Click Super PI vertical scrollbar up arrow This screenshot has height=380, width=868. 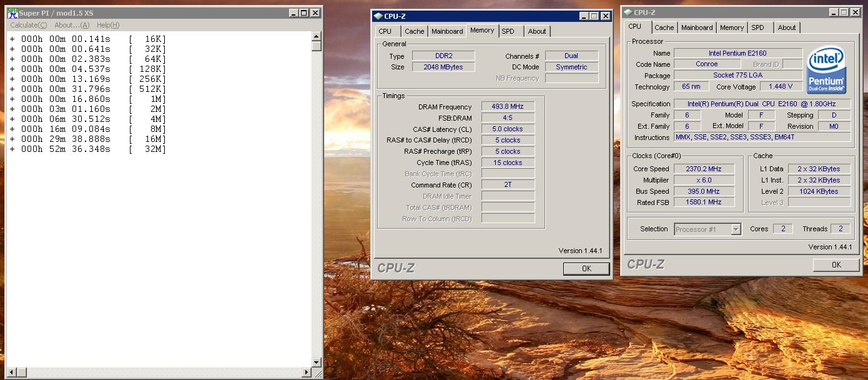pos(316,36)
